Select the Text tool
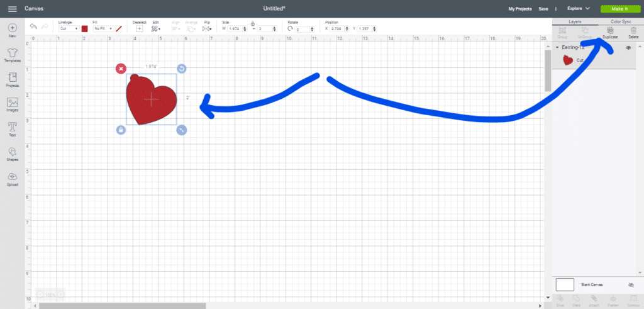The width and height of the screenshot is (644, 309). point(12,128)
